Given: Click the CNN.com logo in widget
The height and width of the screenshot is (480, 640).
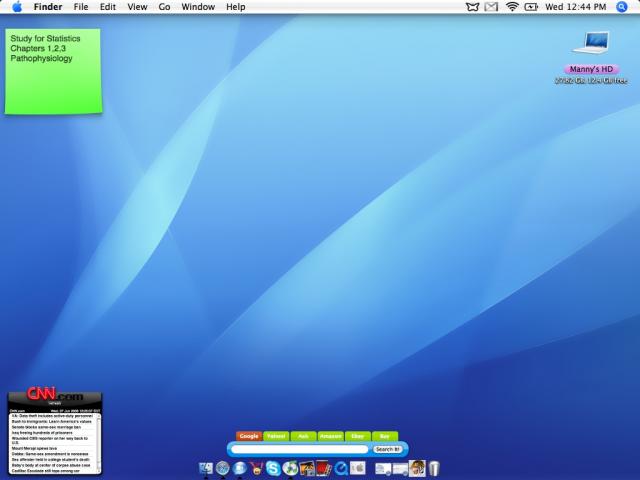Looking at the screenshot, I should (x=55, y=395).
